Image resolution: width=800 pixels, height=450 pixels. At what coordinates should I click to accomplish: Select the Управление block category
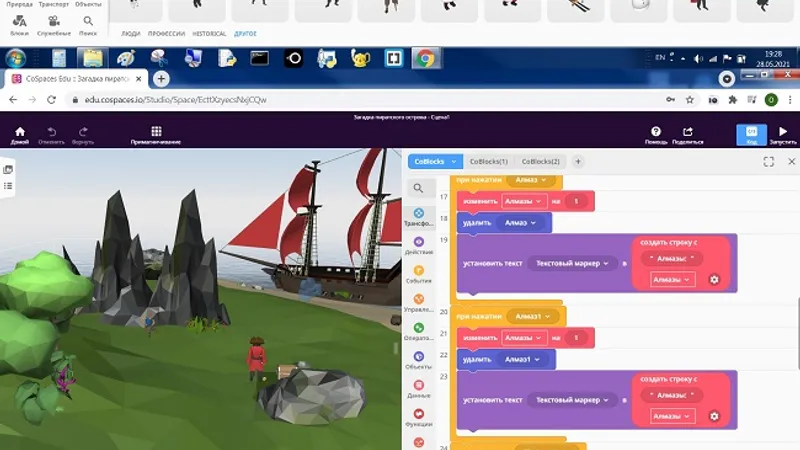click(x=419, y=303)
